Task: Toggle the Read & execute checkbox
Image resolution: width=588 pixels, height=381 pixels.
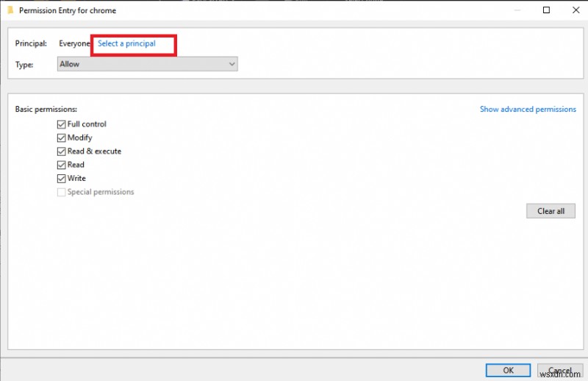Action: point(61,152)
